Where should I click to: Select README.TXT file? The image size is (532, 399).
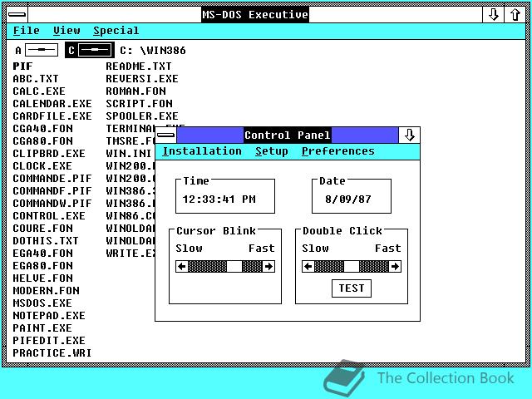pyautogui.click(x=139, y=66)
